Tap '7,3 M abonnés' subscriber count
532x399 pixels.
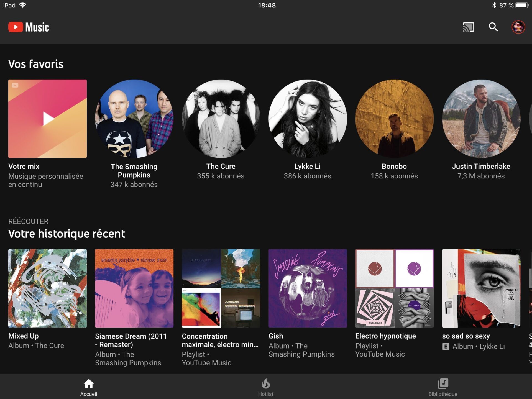[x=481, y=176]
